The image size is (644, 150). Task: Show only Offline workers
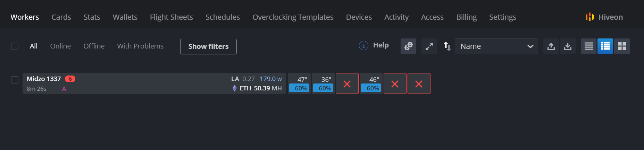(x=94, y=46)
